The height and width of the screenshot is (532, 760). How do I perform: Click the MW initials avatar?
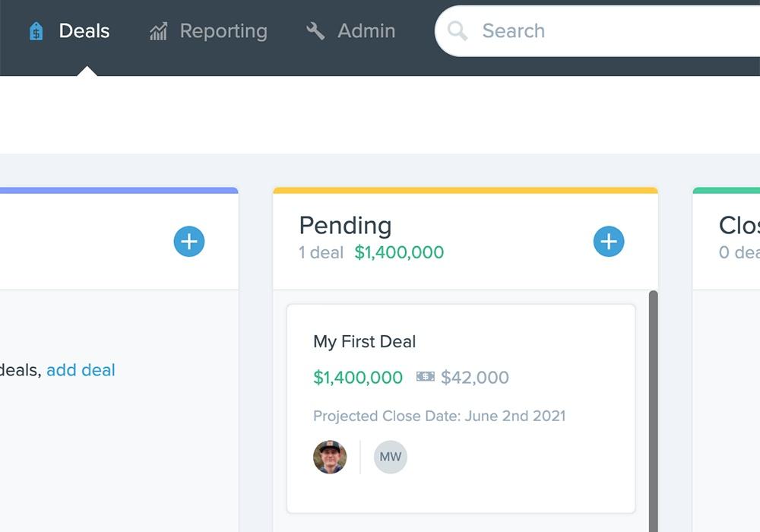click(391, 457)
